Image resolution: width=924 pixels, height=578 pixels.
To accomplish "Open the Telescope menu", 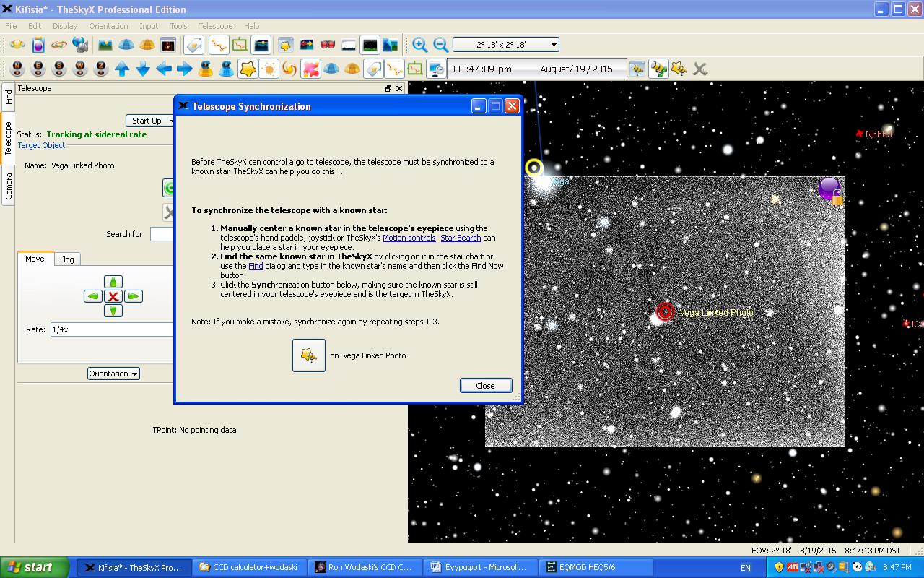I will pos(215,26).
